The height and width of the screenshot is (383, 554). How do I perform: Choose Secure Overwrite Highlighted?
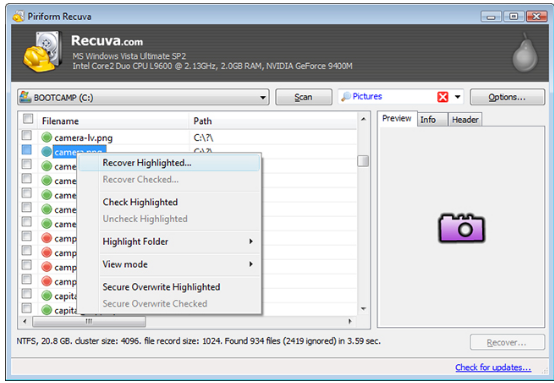click(170, 287)
